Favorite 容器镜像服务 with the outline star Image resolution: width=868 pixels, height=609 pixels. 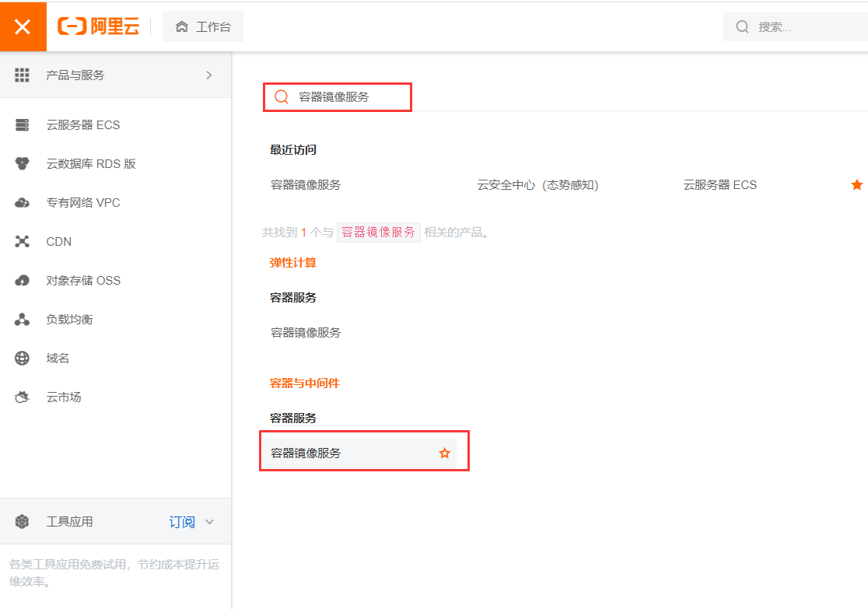click(445, 453)
